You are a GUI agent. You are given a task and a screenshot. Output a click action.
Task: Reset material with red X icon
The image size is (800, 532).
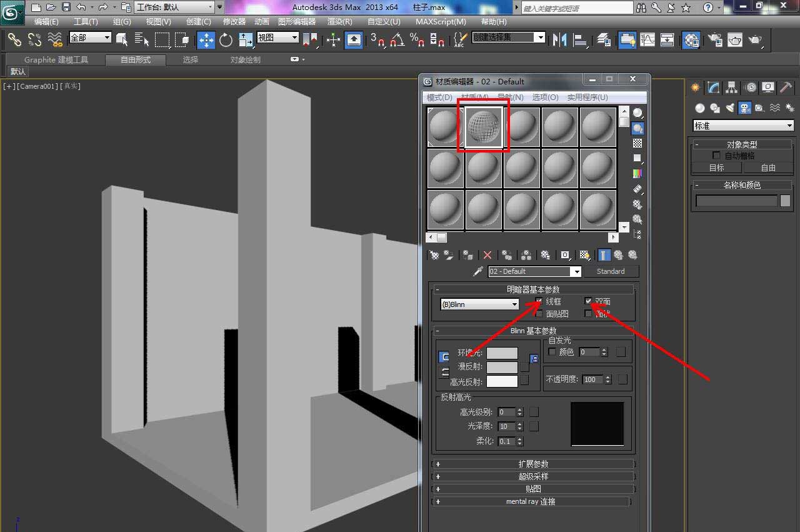pos(487,255)
